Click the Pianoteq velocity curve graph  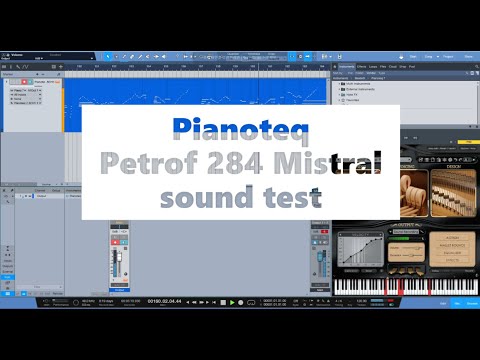click(360, 250)
